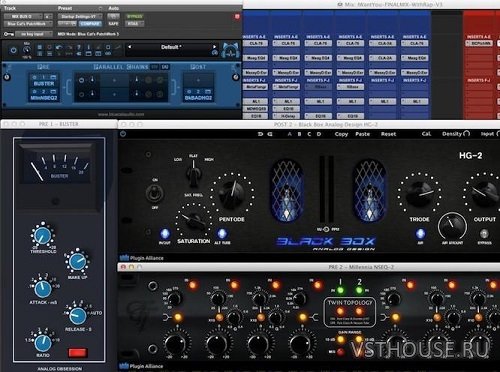Toggle NSEQ-2 channel 2 green IN button

(359, 290)
